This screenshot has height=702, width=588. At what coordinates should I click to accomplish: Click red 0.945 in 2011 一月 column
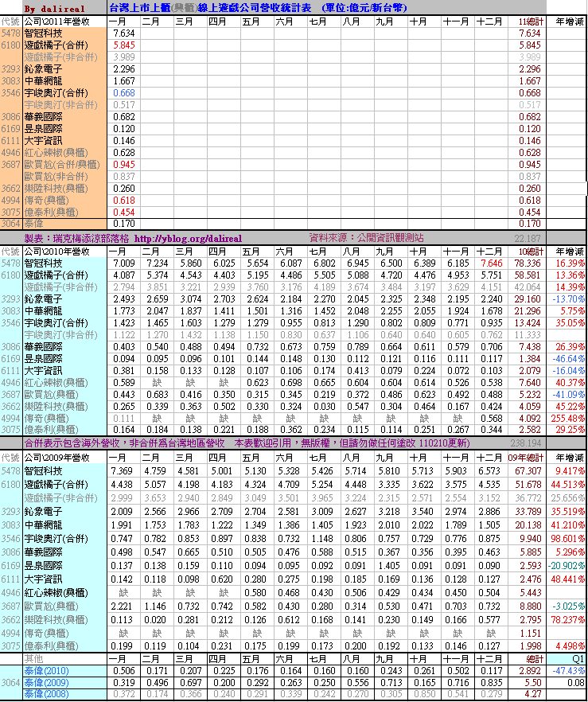pyautogui.click(x=124, y=165)
